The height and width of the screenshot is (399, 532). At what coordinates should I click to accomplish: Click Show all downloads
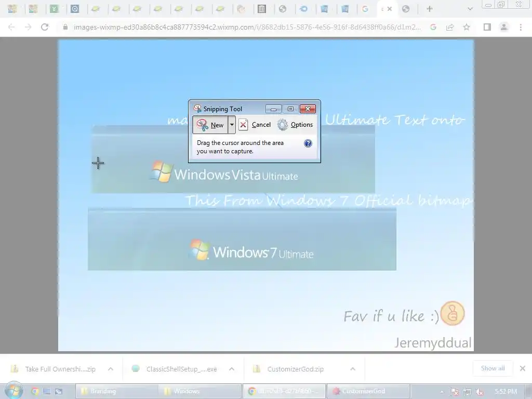click(493, 368)
